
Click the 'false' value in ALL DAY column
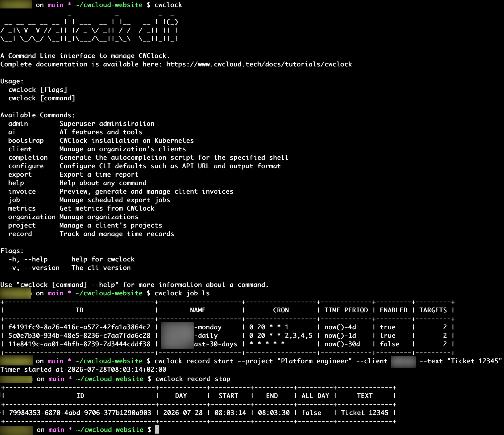pos(311,413)
